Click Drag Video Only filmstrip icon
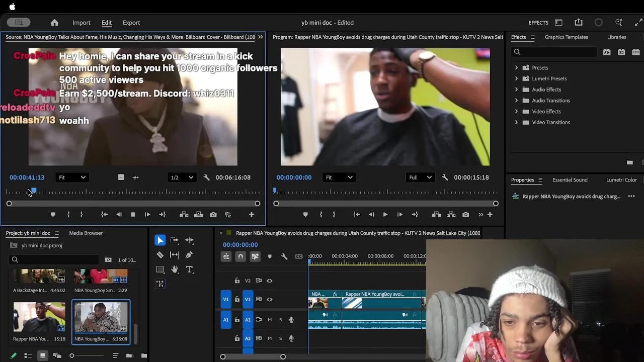644x362 pixels. [x=121, y=177]
